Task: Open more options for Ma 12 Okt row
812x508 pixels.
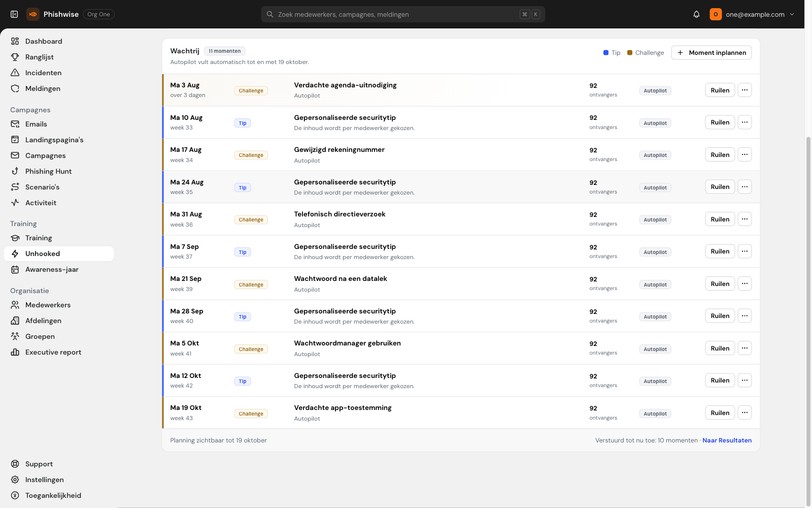Action: pyautogui.click(x=745, y=380)
